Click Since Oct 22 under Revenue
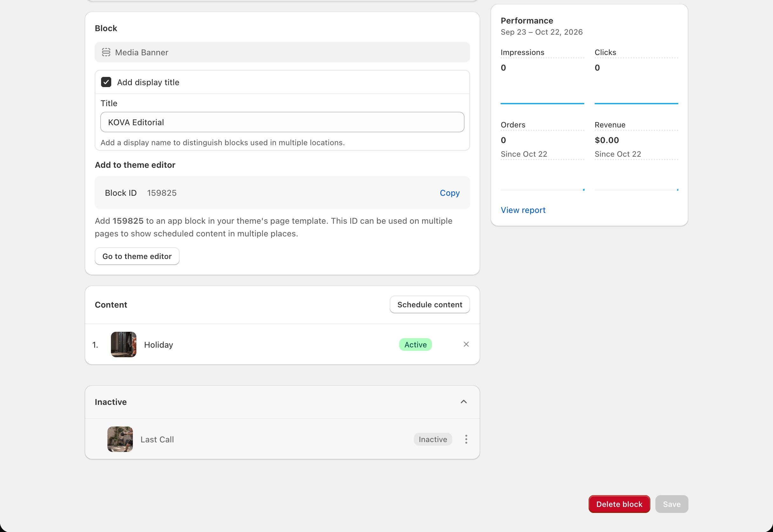The height and width of the screenshot is (532, 773). (x=618, y=154)
